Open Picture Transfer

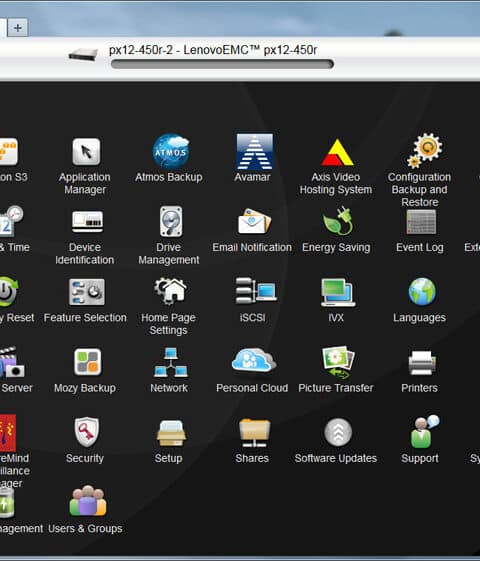click(338, 362)
